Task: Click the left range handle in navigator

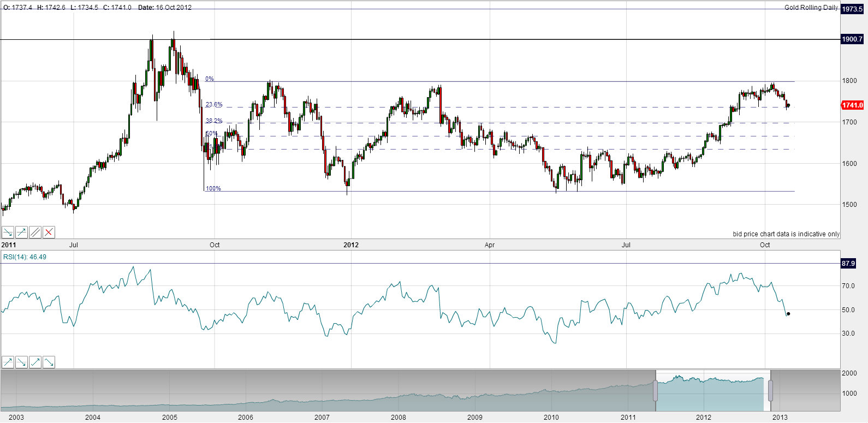Action: pyautogui.click(x=656, y=391)
